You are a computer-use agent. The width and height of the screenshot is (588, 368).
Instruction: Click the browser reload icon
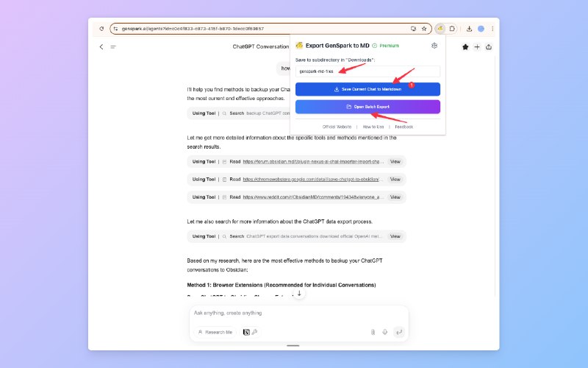click(101, 29)
